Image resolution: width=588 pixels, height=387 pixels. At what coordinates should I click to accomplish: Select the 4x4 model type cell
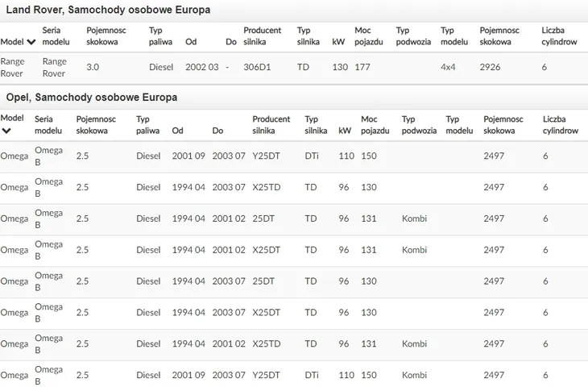point(448,67)
